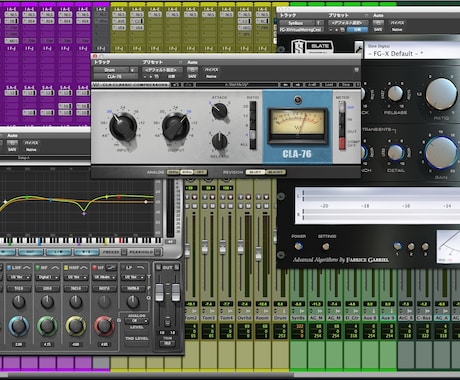This screenshot has width=460, height=380.
Task: Click the Ovrhd channel volume fader in the mixer
Action: [241, 246]
